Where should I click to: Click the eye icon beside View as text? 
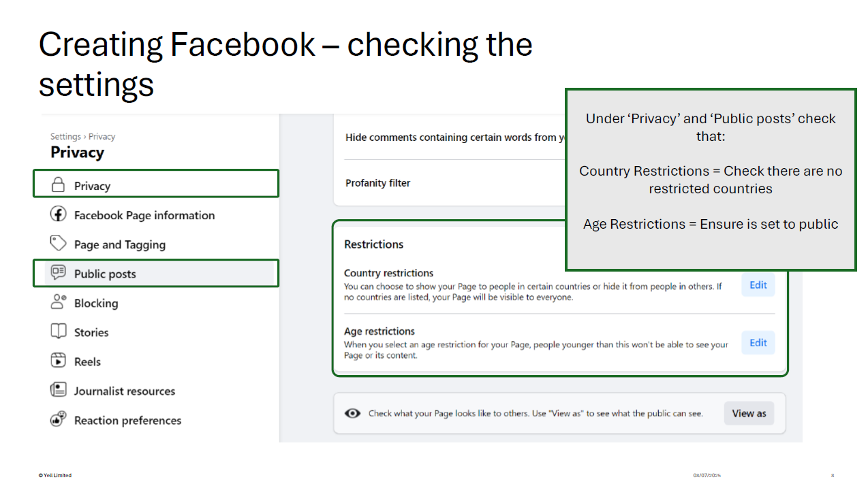[352, 413]
